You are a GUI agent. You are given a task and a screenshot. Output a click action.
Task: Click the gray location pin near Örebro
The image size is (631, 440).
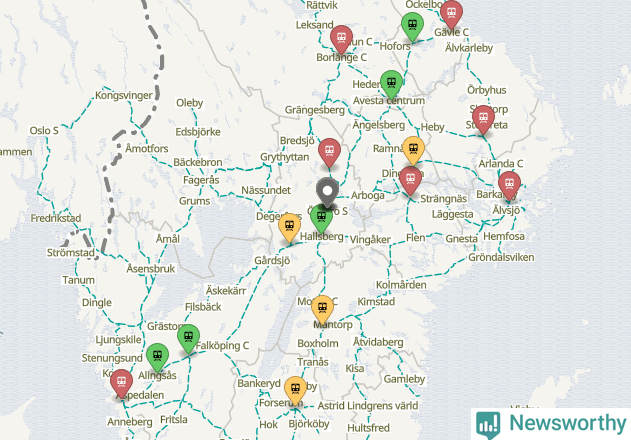click(327, 192)
